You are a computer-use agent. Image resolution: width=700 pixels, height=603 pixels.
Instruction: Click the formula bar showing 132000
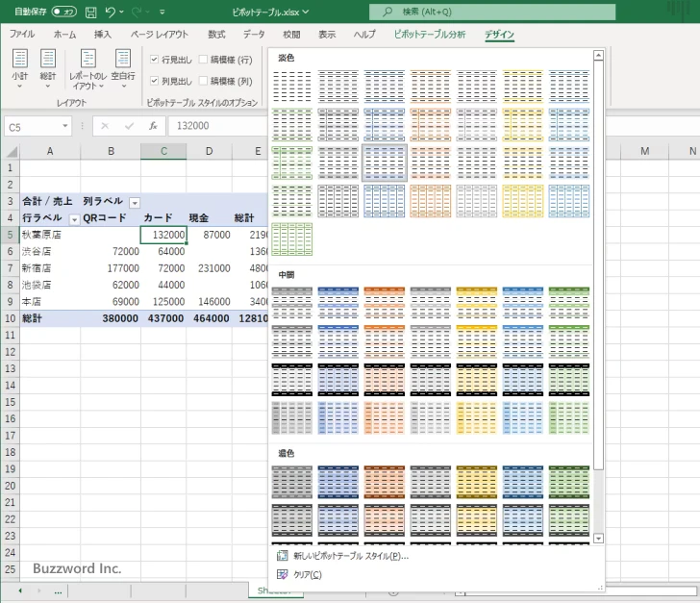click(218, 126)
